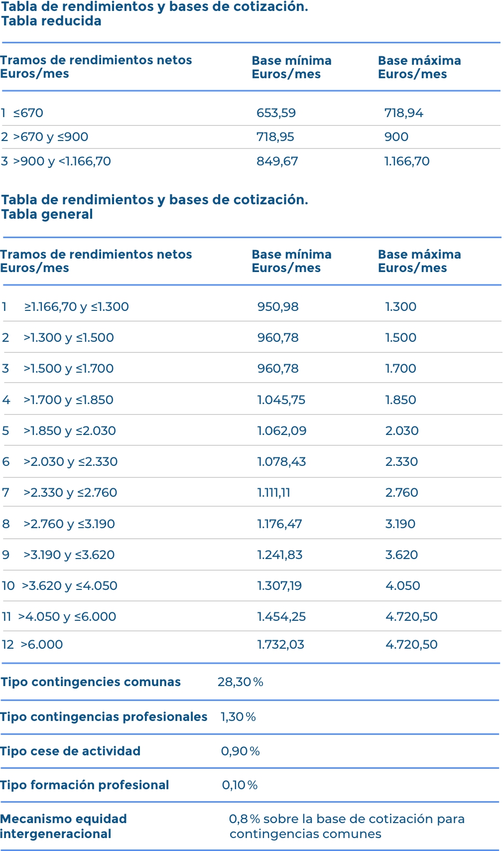Select tramo '>4.050 y ≤6.000'
Image resolution: width=504 pixels, height=851 pixels.
click(67, 617)
